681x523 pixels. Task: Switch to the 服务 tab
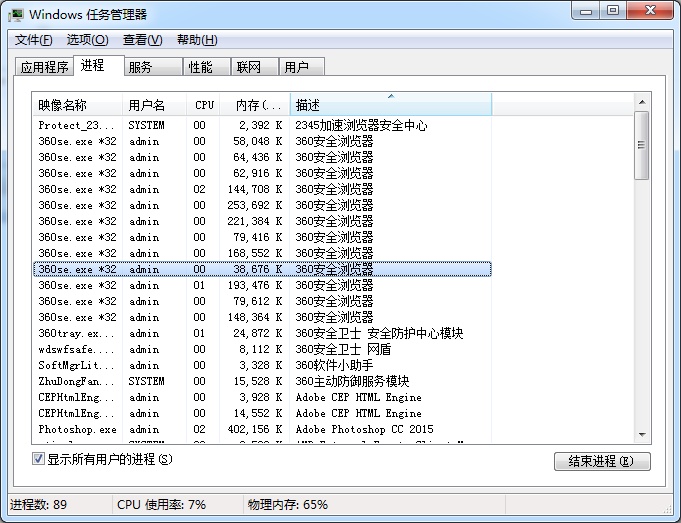[154, 67]
